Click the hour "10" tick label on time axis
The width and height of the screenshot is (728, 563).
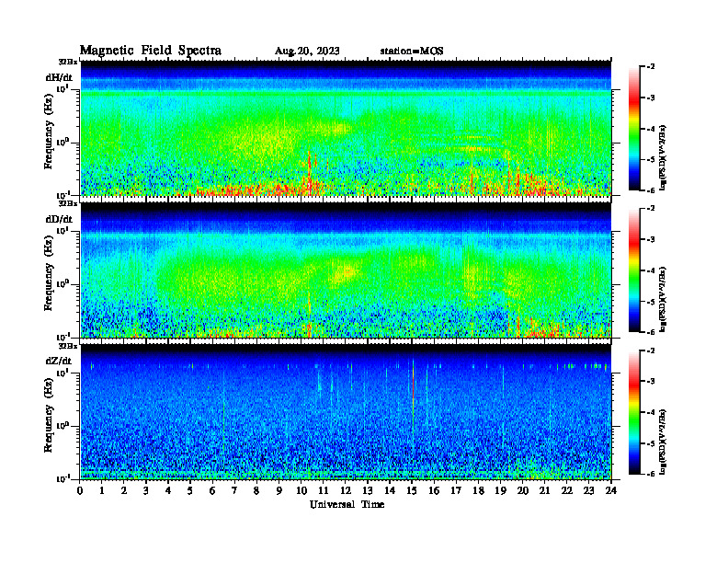pyautogui.click(x=301, y=490)
